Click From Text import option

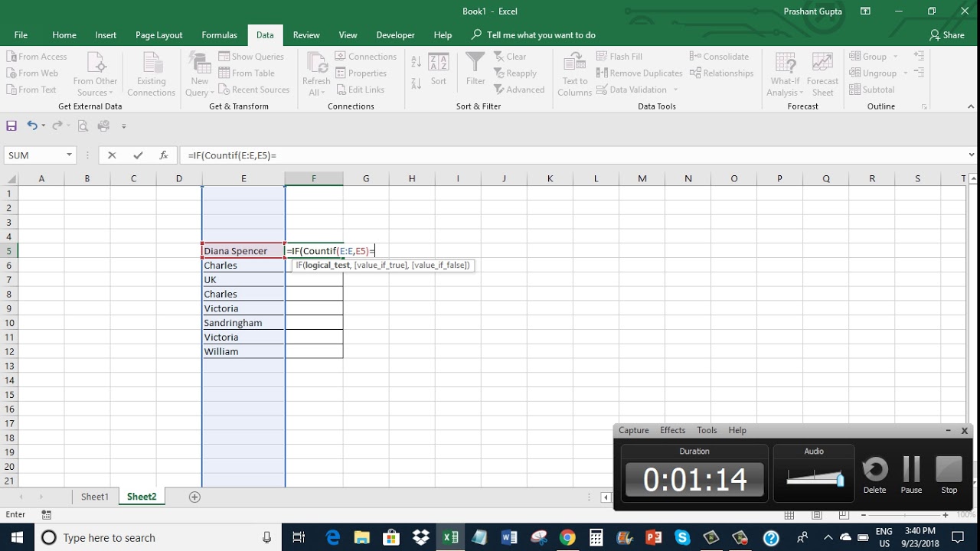click(x=31, y=90)
